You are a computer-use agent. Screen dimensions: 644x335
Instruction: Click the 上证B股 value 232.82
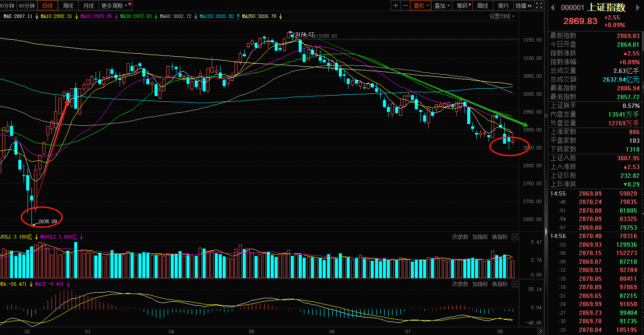tap(630, 176)
